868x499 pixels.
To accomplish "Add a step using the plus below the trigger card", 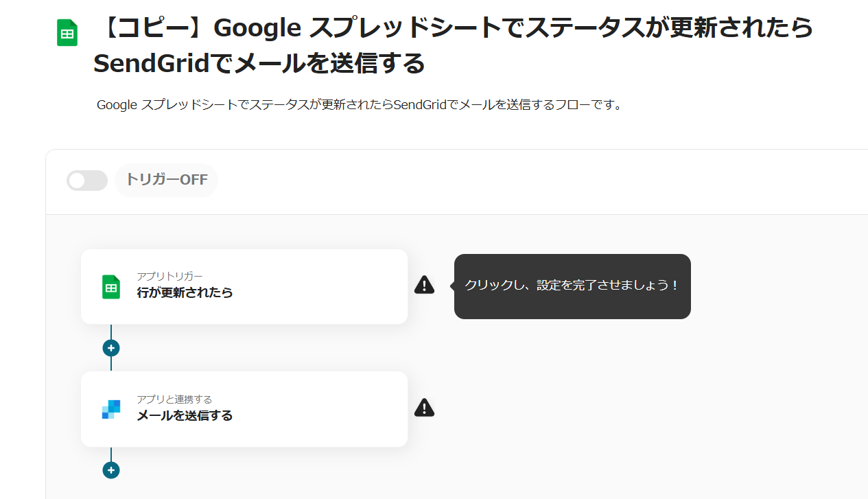I will tap(111, 348).
